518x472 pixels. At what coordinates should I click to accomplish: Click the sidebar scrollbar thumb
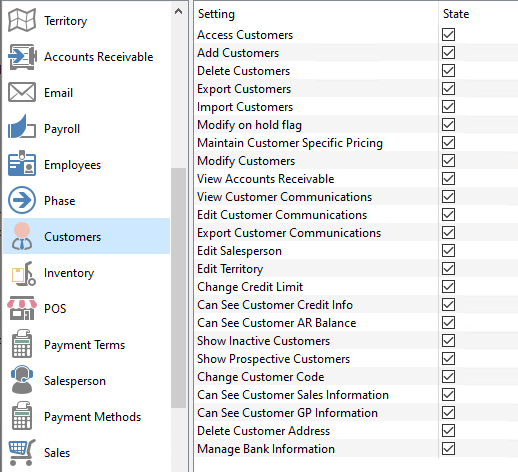179,288
